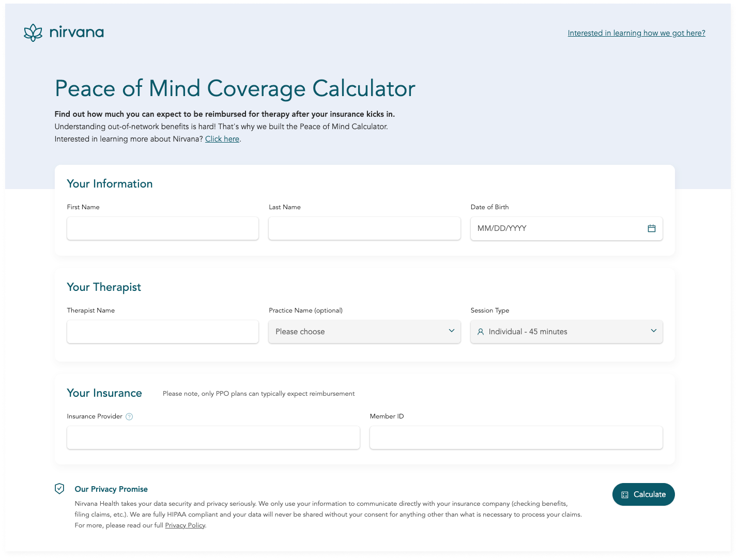Open the Privacy Policy link
The width and height of the screenshot is (738, 560).
pos(185,525)
